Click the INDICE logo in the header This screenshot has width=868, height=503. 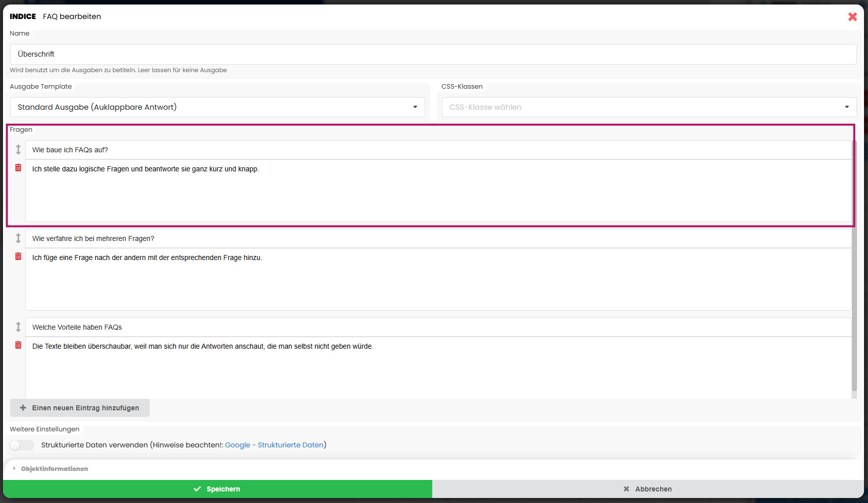click(23, 17)
